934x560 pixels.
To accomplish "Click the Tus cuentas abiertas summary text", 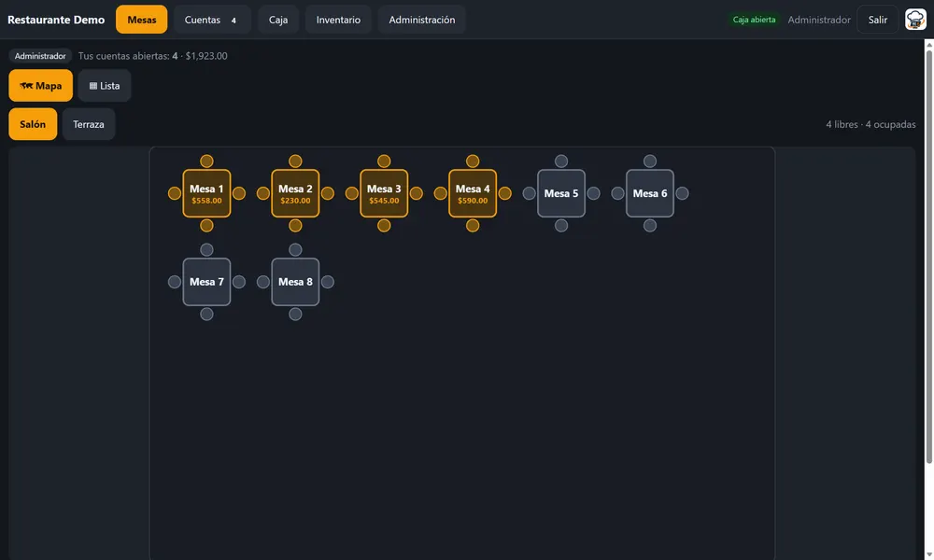I will click(x=152, y=56).
